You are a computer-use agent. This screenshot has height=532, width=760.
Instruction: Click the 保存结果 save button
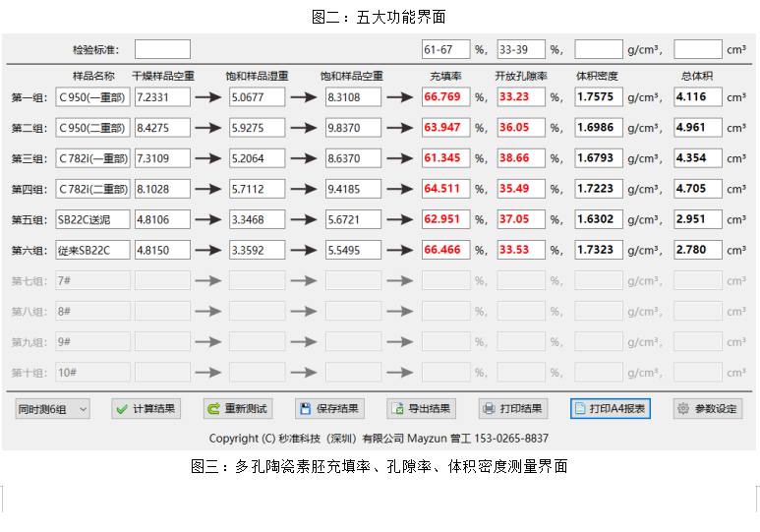coord(329,409)
